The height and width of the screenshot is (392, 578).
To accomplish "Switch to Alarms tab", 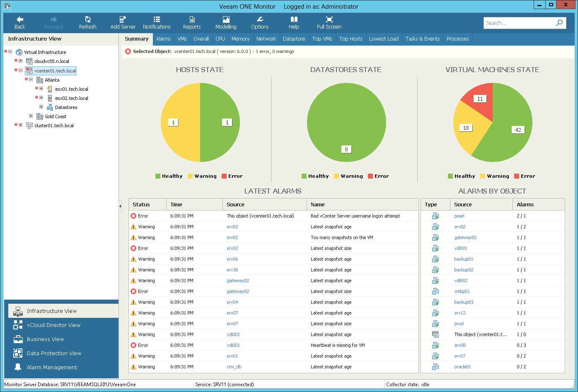I will click(x=163, y=39).
